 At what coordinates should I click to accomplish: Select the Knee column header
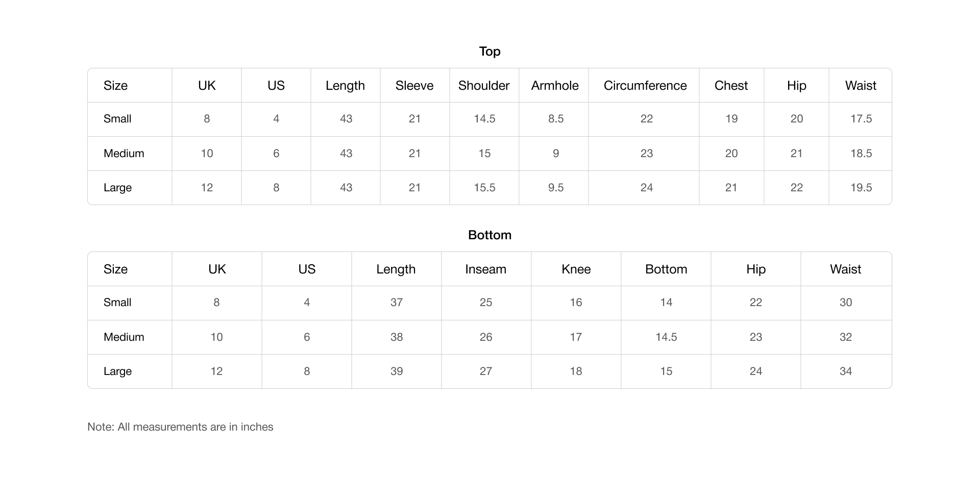pyautogui.click(x=576, y=269)
